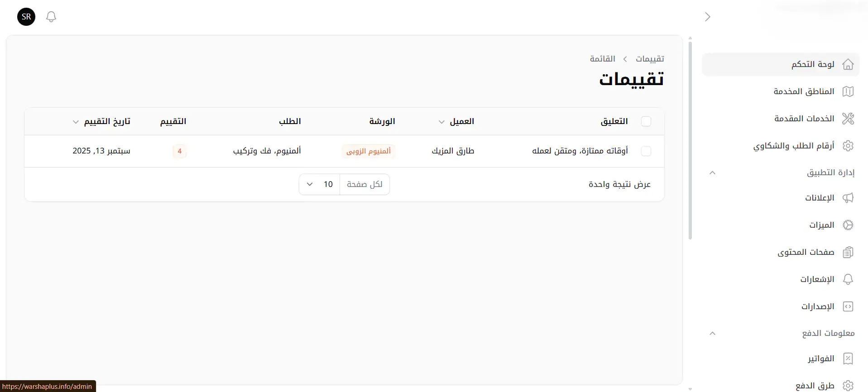This screenshot has width=868, height=392.
Task: Click the receipt icon beside الفواتير
Action: pyautogui.click(x=848, y=359)
